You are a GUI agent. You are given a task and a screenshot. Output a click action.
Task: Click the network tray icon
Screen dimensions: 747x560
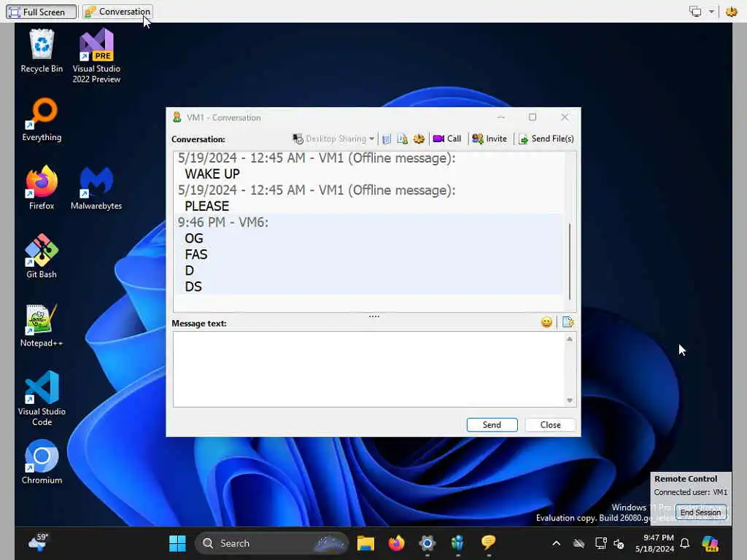point(600,543)
